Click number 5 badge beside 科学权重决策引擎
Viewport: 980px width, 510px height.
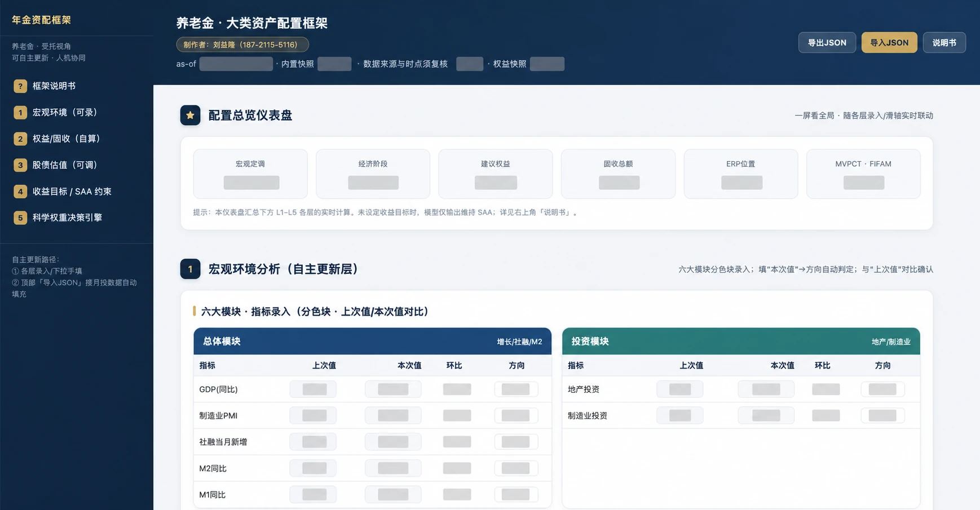click(x=20, y=218)
